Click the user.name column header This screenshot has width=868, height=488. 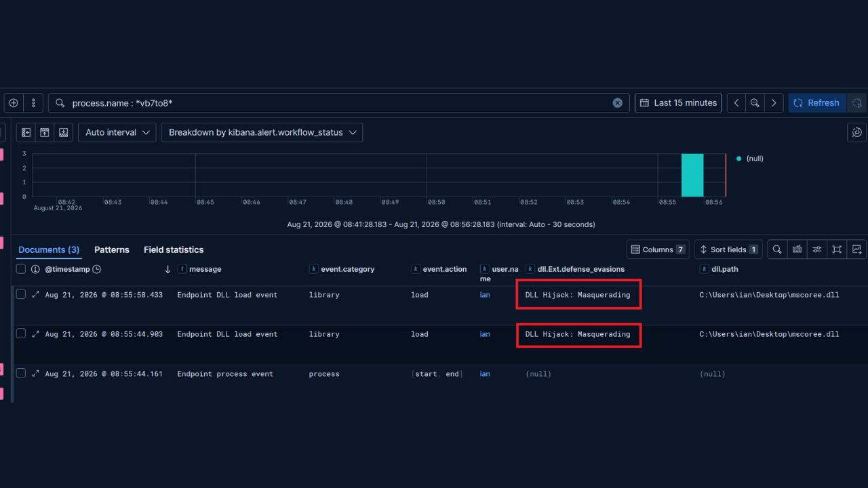505,274
